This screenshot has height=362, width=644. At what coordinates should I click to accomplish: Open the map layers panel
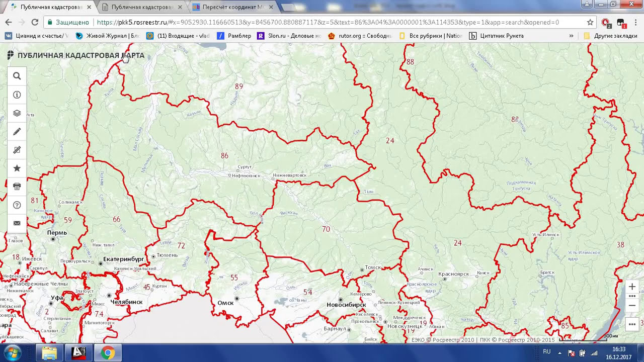[17, 113]
